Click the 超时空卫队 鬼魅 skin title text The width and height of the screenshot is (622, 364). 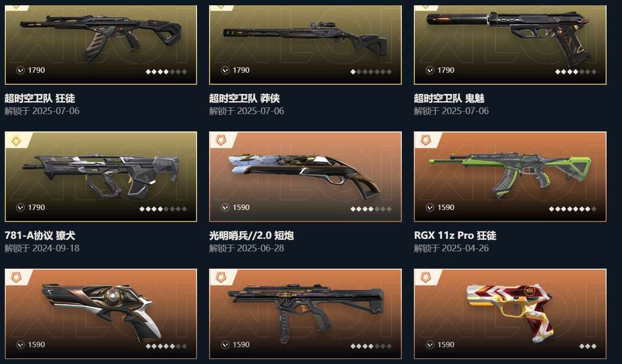click(x=449, y=98)
